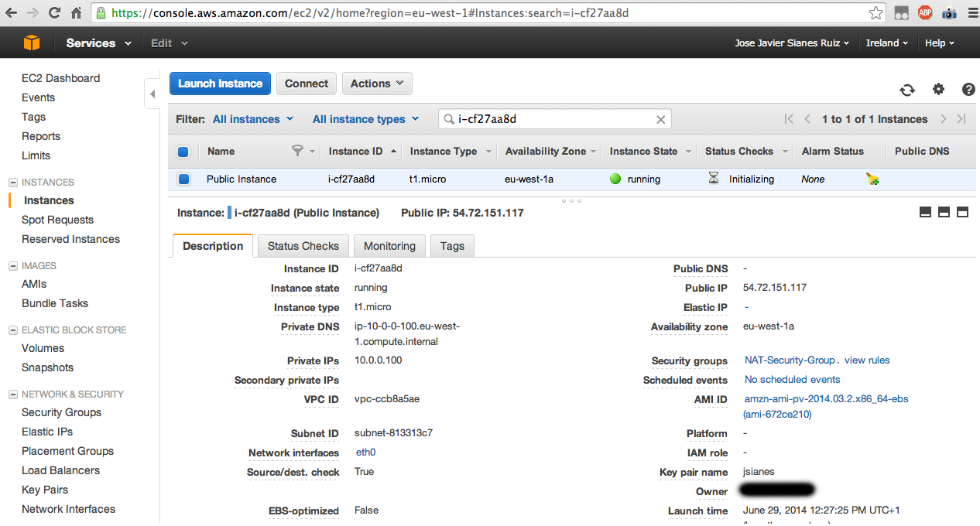Collapse the INSTANCES sidebar section

coord(12,183)
